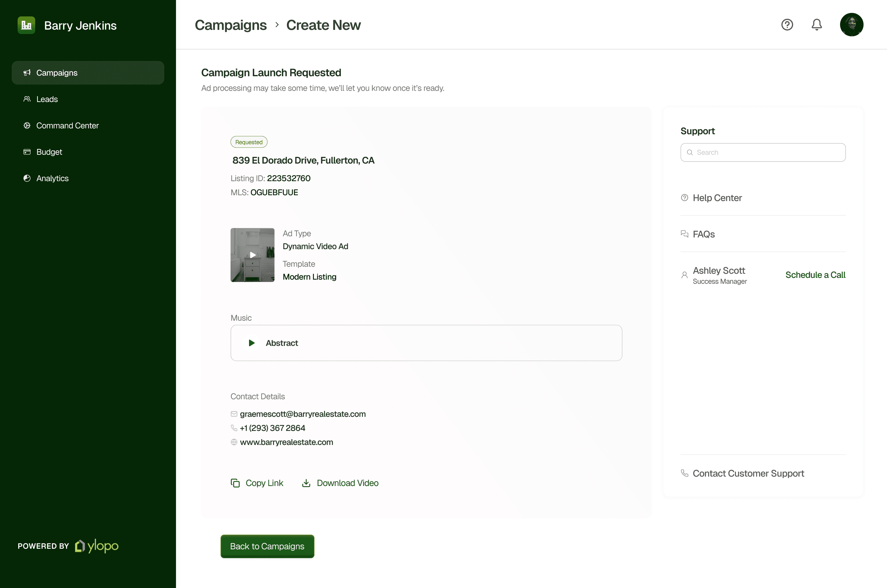Click Campaigns in the breadcrumb

point(230,25)
